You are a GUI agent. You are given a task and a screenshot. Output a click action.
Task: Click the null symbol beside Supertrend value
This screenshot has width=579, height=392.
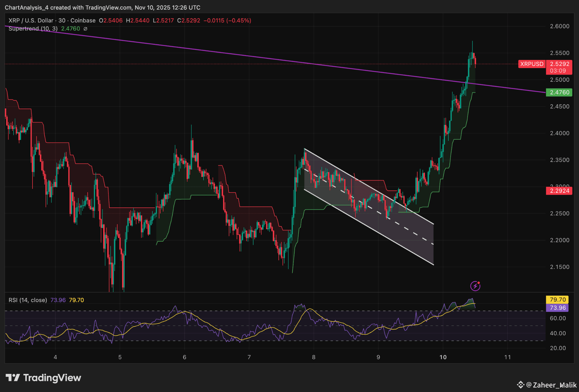(x=85, y=29)
